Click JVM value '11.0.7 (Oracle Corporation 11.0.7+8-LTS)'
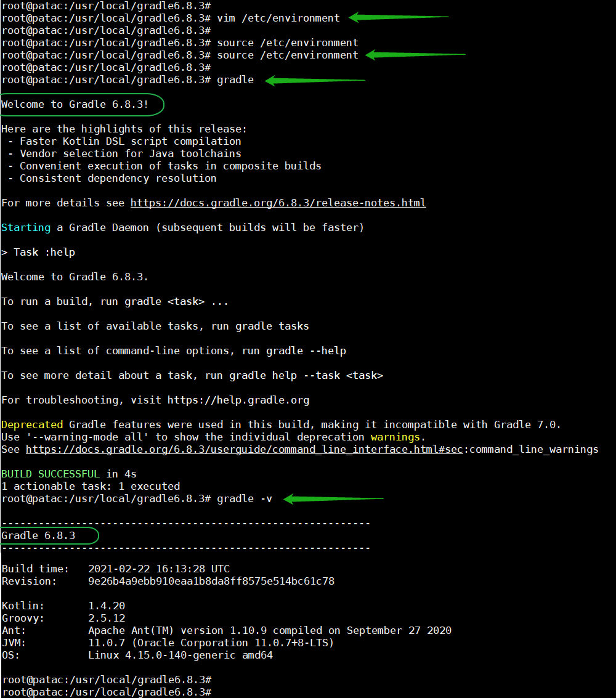 pos(211,643)
